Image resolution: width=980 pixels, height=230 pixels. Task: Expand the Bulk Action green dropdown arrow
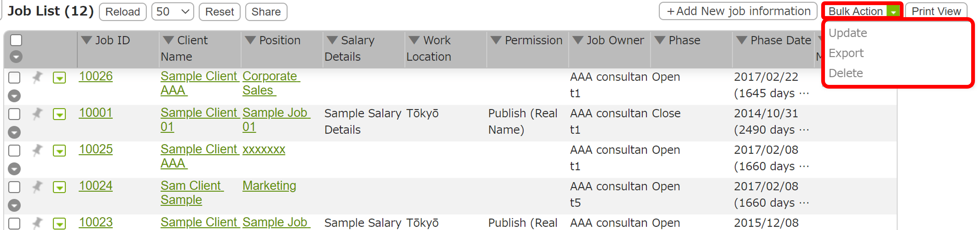pos(893,12)
